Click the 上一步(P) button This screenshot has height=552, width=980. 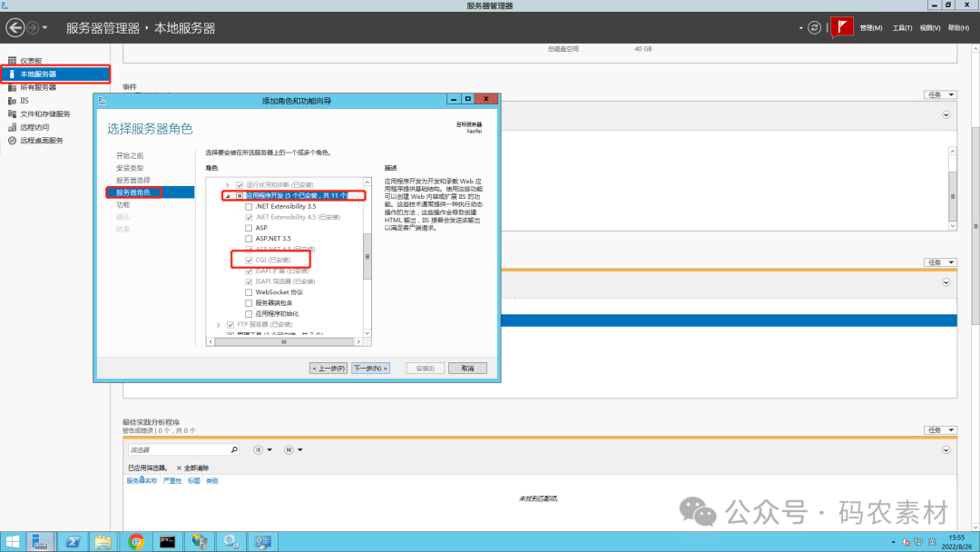328,369
